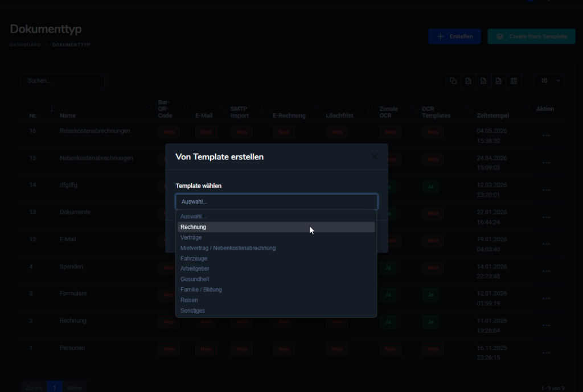Select the Fahrzeuge template option

pos(276,258)
